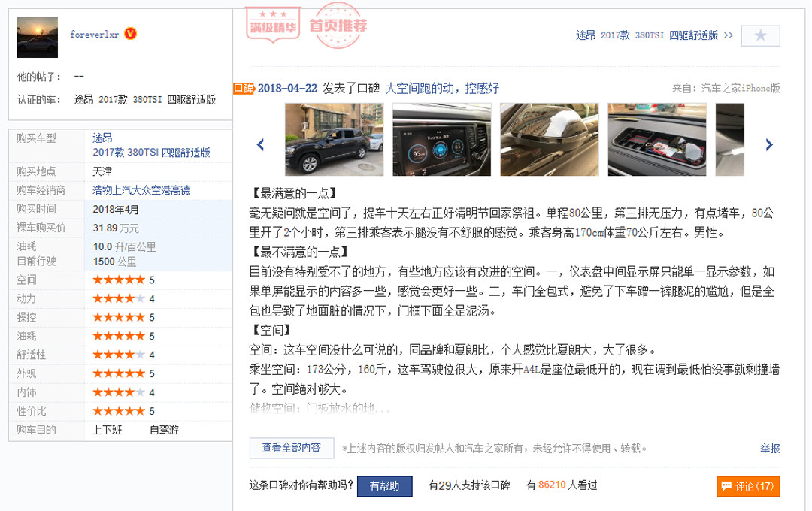Click the 满级精华 red stamp badge
Screen dimensions: 812x511
[272, 23]
